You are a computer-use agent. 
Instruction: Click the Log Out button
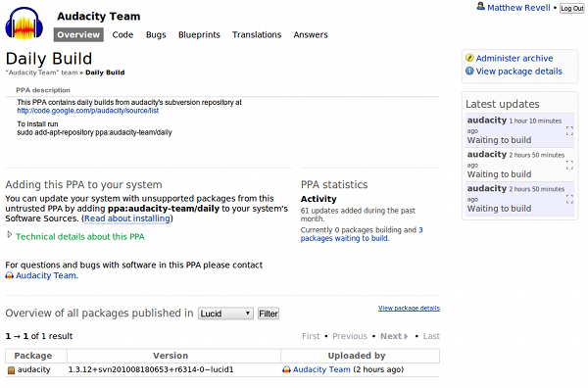click(x=572, y=8)
